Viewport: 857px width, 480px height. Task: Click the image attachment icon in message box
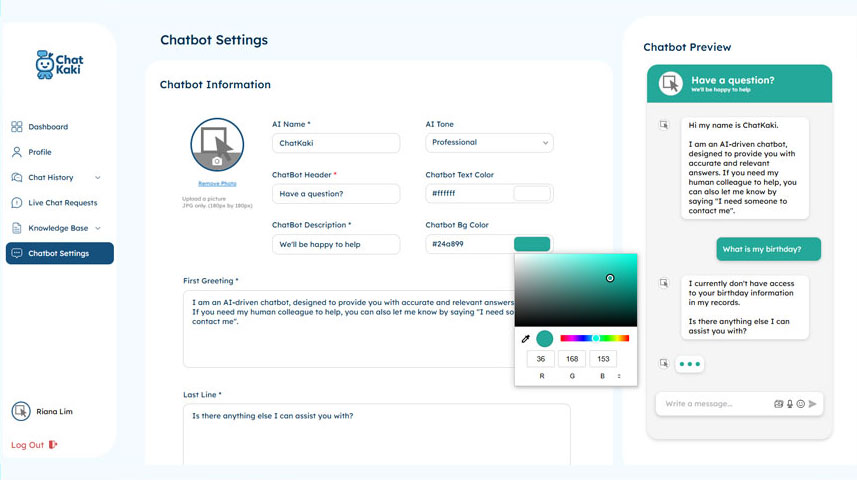coord(778,404)
